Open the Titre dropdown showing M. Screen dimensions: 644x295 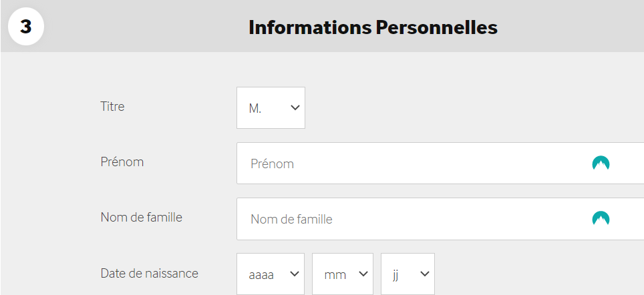[271, 107]
